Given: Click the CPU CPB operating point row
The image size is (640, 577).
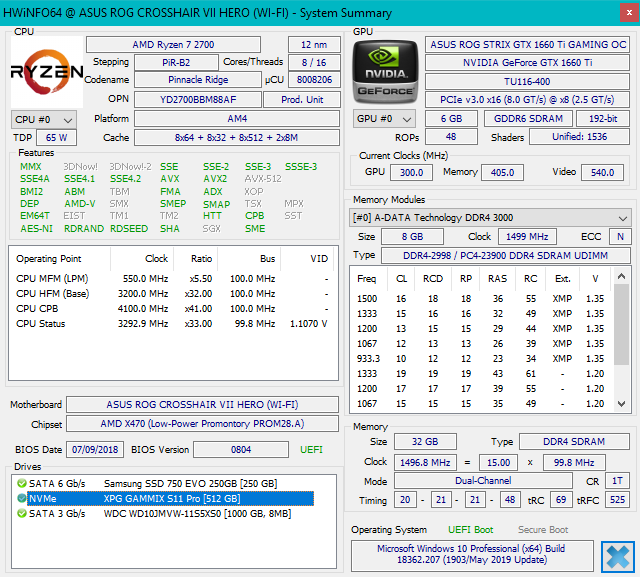Looking at the screenshot, I should point(173,308).
